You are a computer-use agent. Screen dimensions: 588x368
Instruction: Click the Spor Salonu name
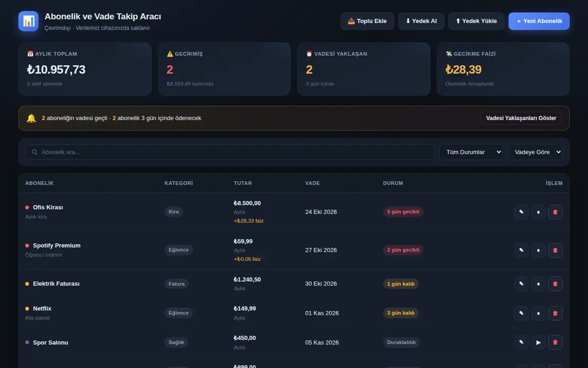click(50, 342)
